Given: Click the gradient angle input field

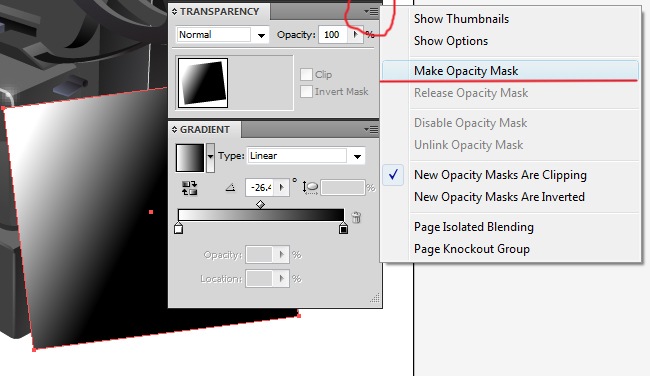Looking at the screenshot, I should pos(261,188).
